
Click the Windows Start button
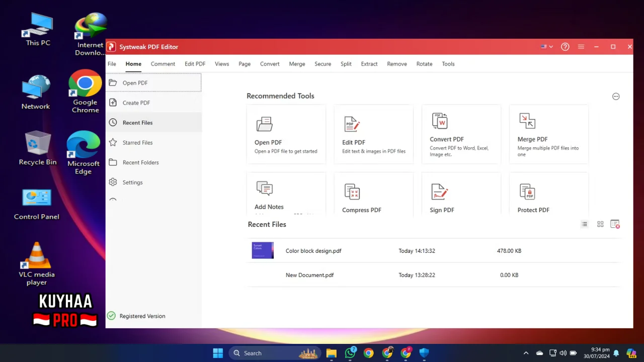pos(218,353)
